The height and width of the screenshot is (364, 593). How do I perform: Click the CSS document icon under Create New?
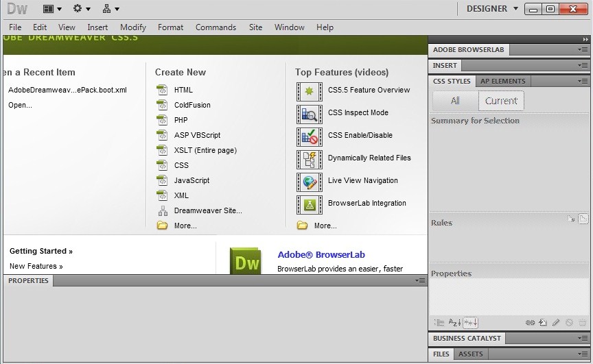tap(162, 165)
